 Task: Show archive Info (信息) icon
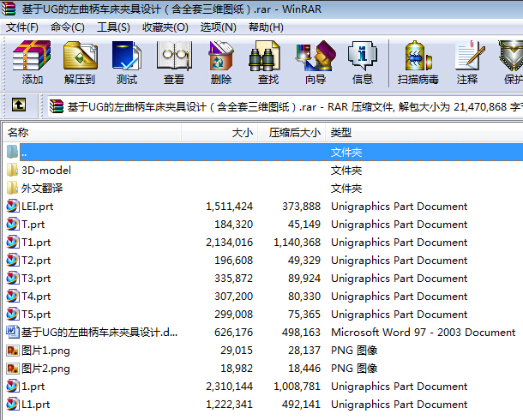(363, 56)
